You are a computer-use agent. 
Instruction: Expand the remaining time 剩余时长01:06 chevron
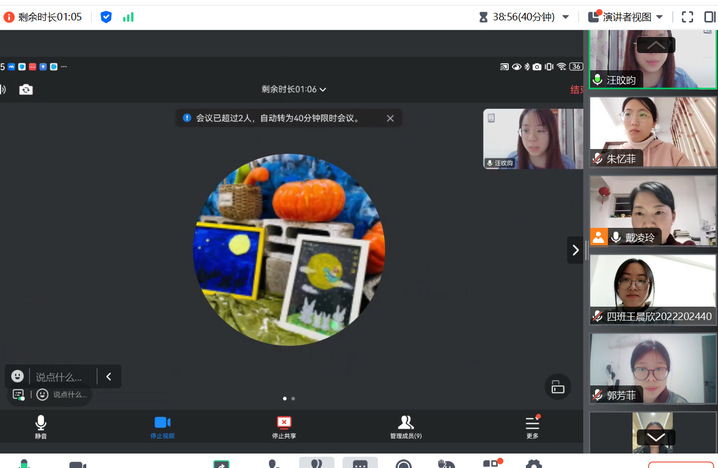(323, 90)
